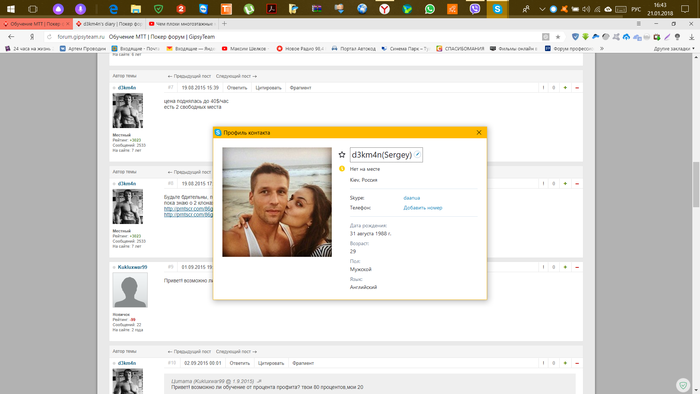Activate the Alice voice assistant microphone
The width and height of the screenshot is (700, 394).
coord(80,9)
